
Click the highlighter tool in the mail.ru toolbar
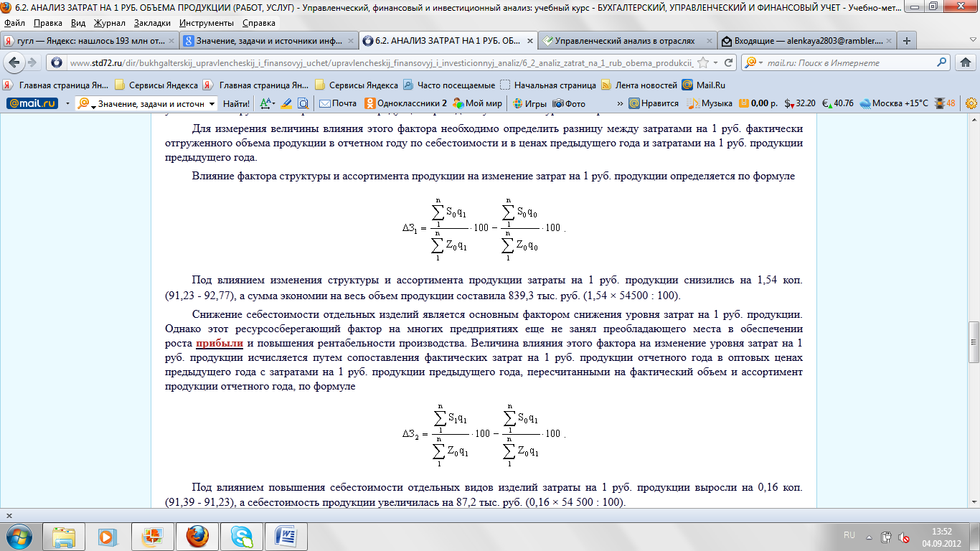coord(286,103)
